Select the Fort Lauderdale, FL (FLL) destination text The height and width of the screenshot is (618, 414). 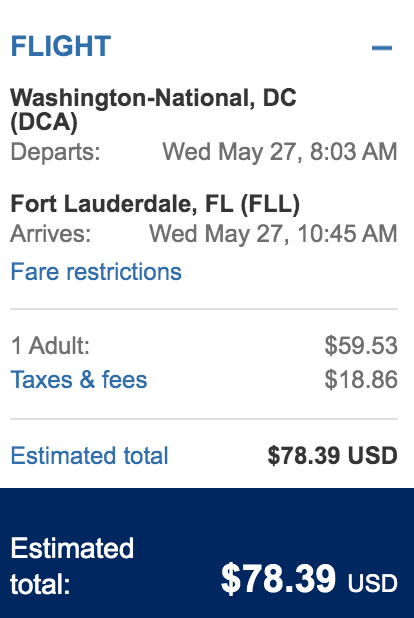pyautogui.click(x=155, y=204)
